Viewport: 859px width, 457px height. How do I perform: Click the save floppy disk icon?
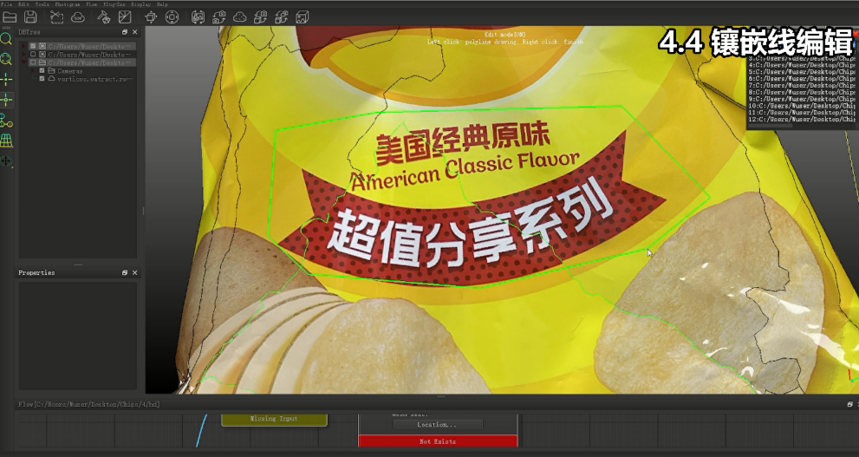point(30,17)
